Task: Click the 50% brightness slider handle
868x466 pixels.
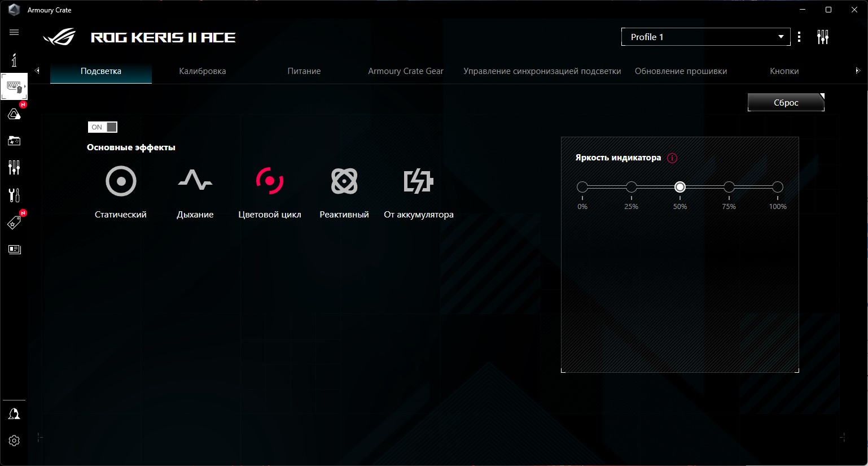Action: coord(680,187)
